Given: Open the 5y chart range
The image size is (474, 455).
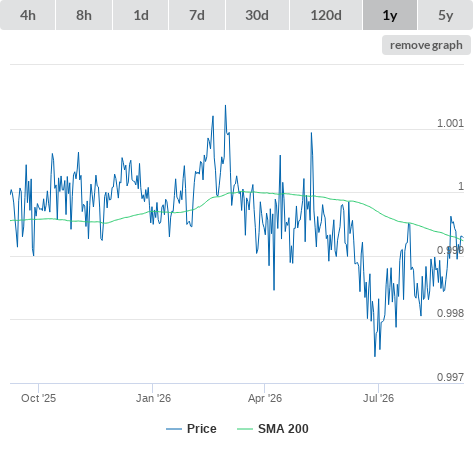Looking at the screenshot, I should click(x=446, y=15).
